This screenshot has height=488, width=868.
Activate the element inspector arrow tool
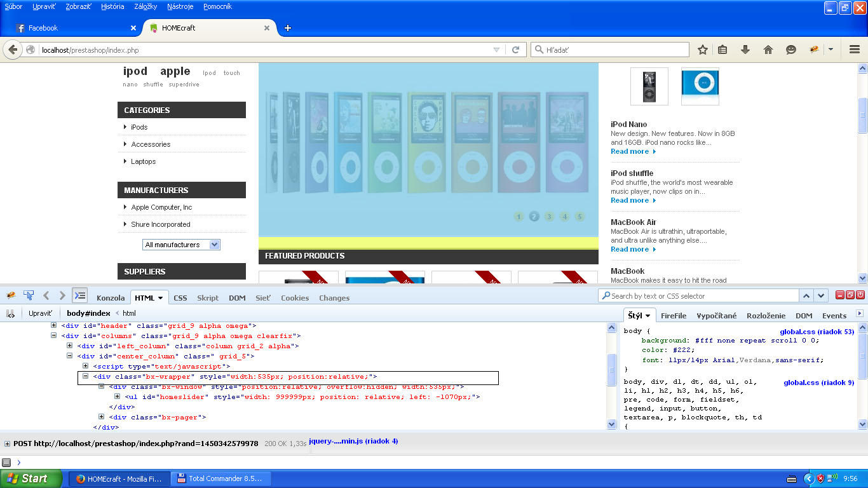(29, 295)
